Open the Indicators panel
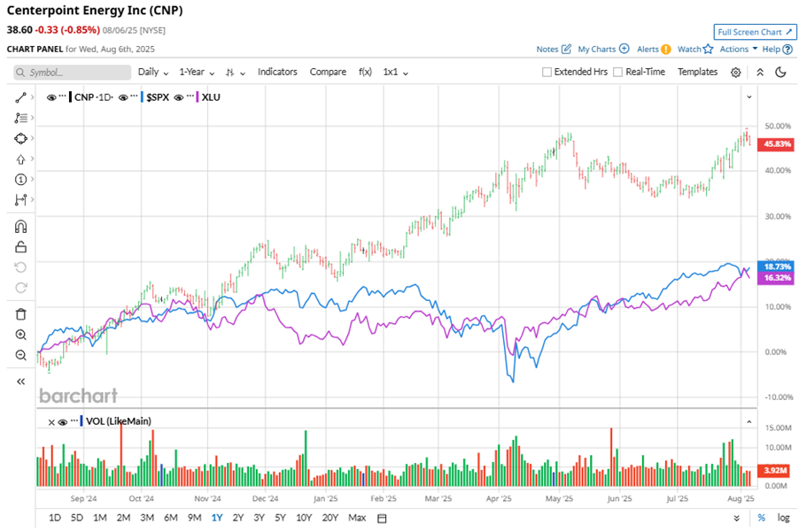This screenshot has width=799, height=532. (x=277, y=72)
